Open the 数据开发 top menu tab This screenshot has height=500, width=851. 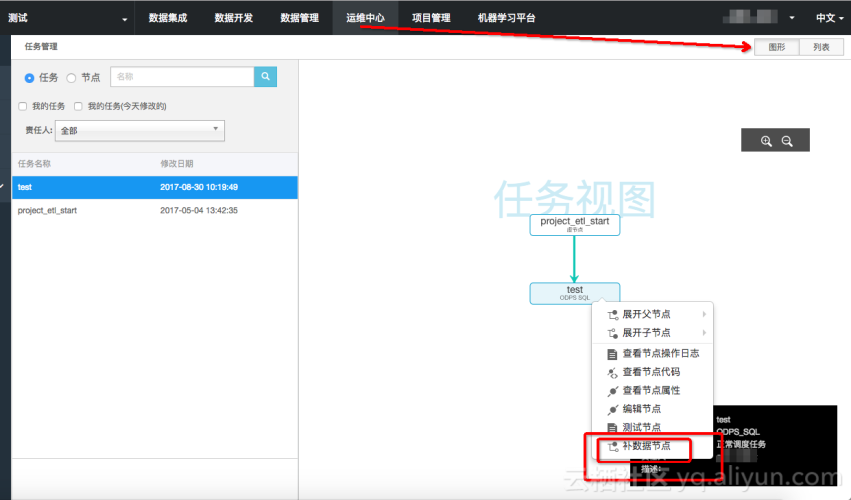tap(233, 18)
